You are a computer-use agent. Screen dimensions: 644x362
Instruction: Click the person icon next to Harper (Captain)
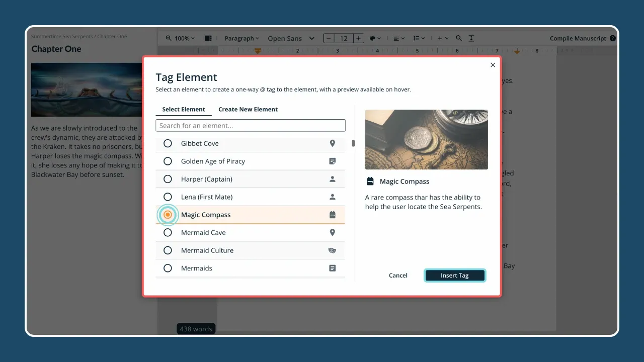click(x=332, y=179)
